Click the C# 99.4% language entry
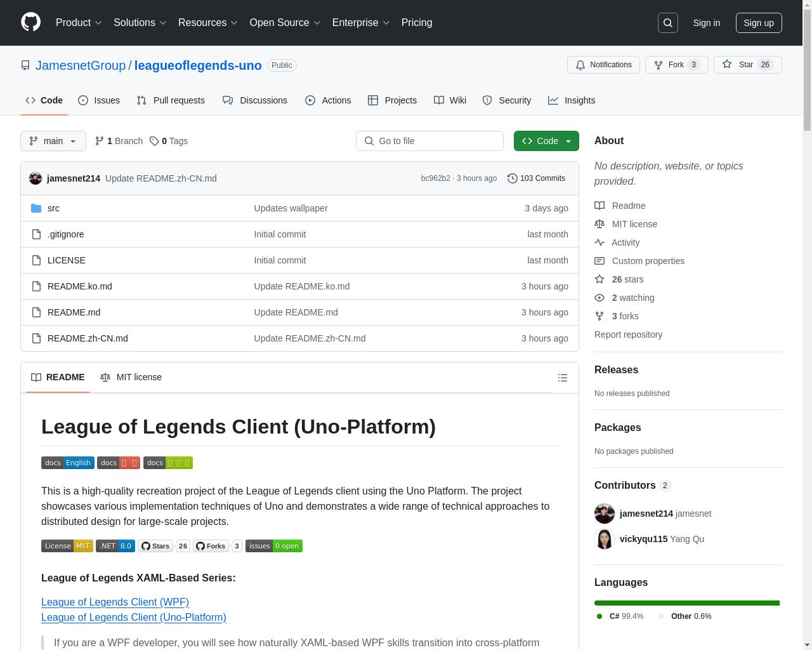 tap(620, 616)
